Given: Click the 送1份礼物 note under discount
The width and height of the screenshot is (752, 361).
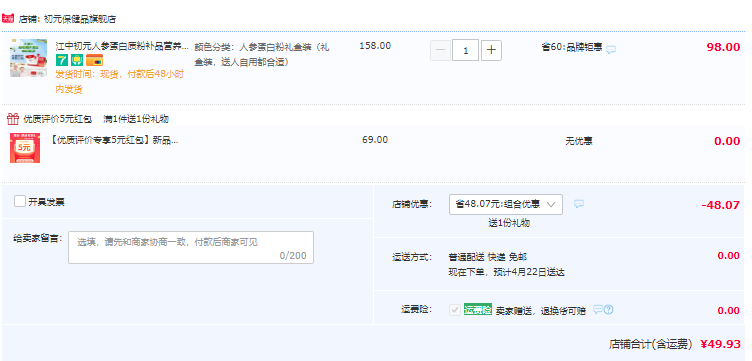Looking at the screenshot, I should coord(509,223).
